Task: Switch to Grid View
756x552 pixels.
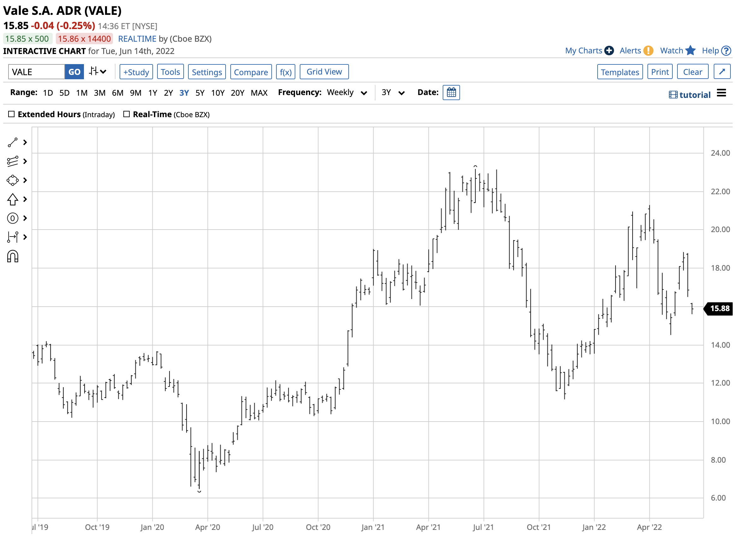Action: pos(324,72)
